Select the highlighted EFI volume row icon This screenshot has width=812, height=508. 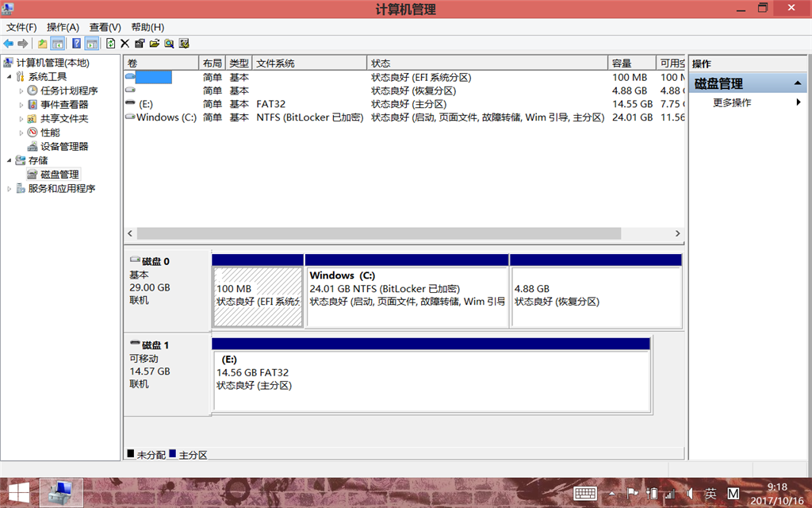[130, 77]
